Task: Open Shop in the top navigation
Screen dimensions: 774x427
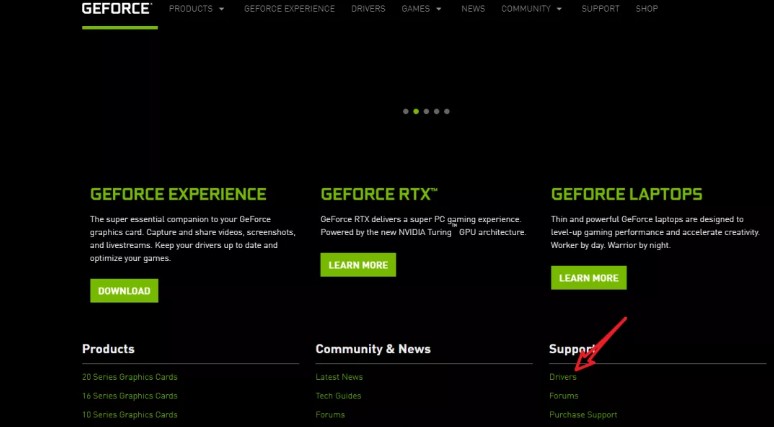Action: coord(647,8)
